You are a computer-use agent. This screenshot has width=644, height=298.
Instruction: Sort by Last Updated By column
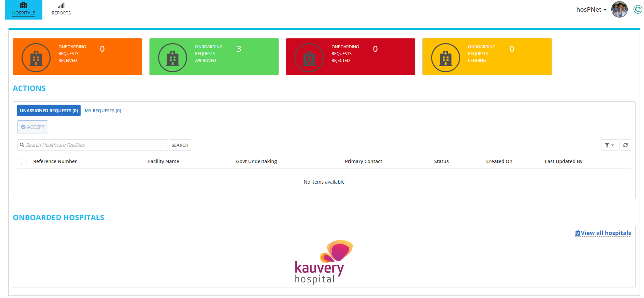tap(563, 161)
